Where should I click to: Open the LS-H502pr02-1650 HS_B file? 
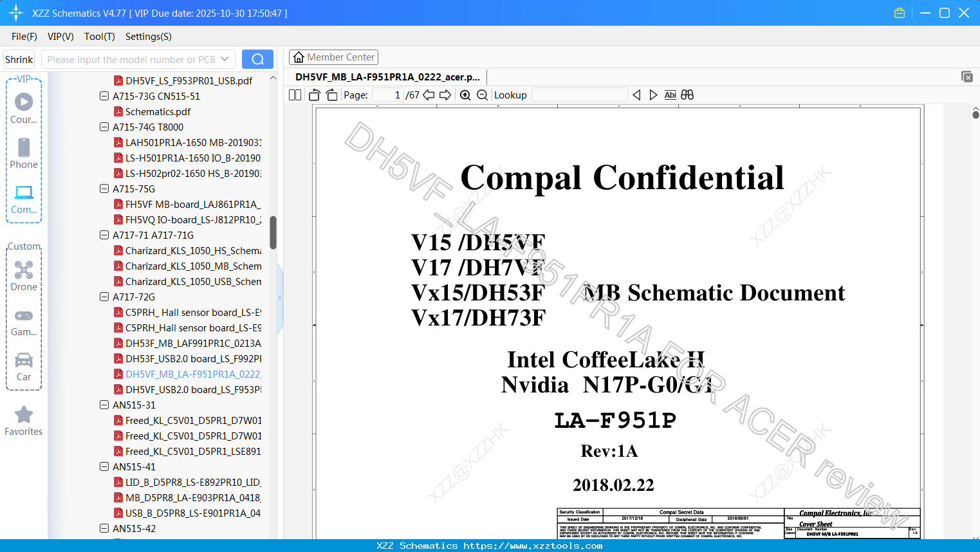click(193, 173)
